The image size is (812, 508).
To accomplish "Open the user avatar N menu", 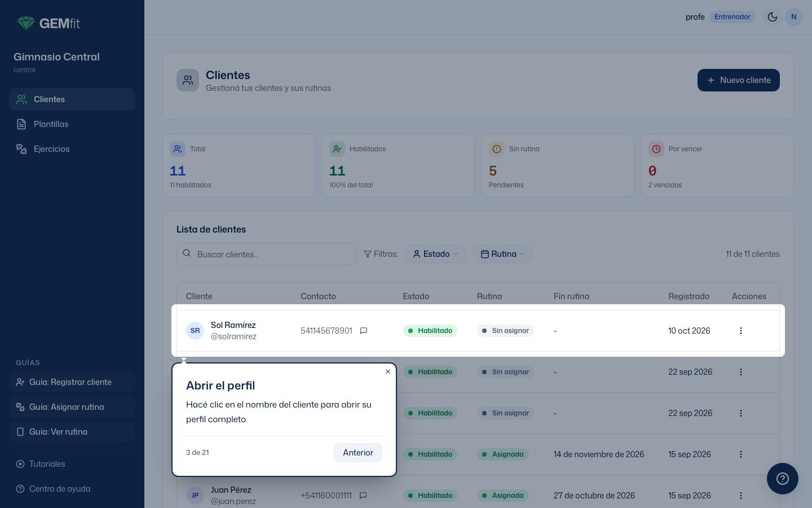I will click(x=794, y=17).
